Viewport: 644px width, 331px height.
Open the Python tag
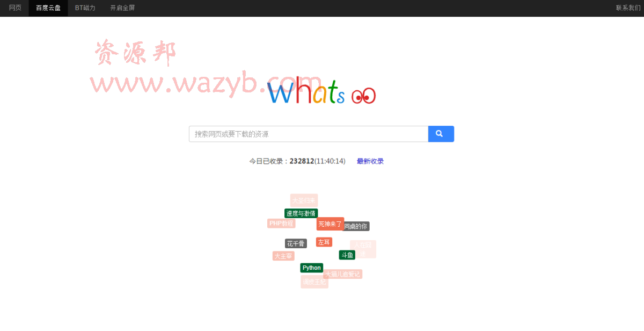(x=311, y=268)
